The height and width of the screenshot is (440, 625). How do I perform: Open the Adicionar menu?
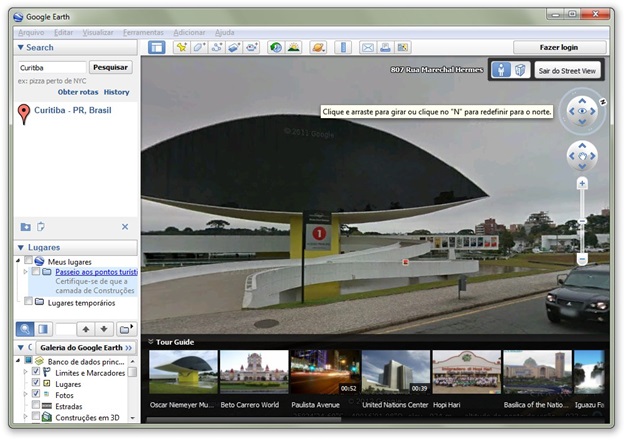click(x=189, y=33)
